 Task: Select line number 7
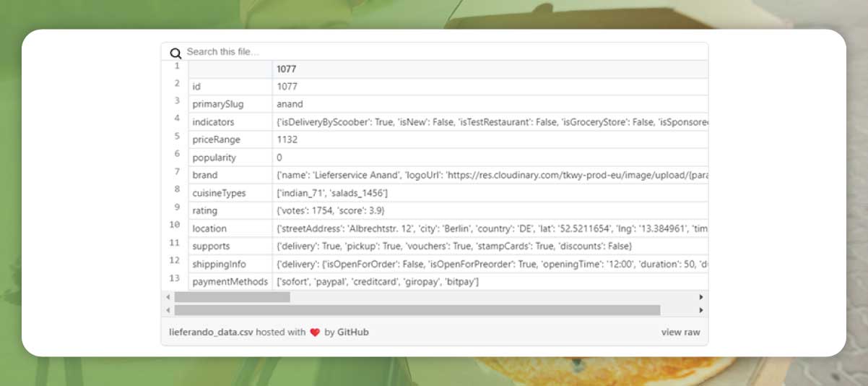(176, 172)
